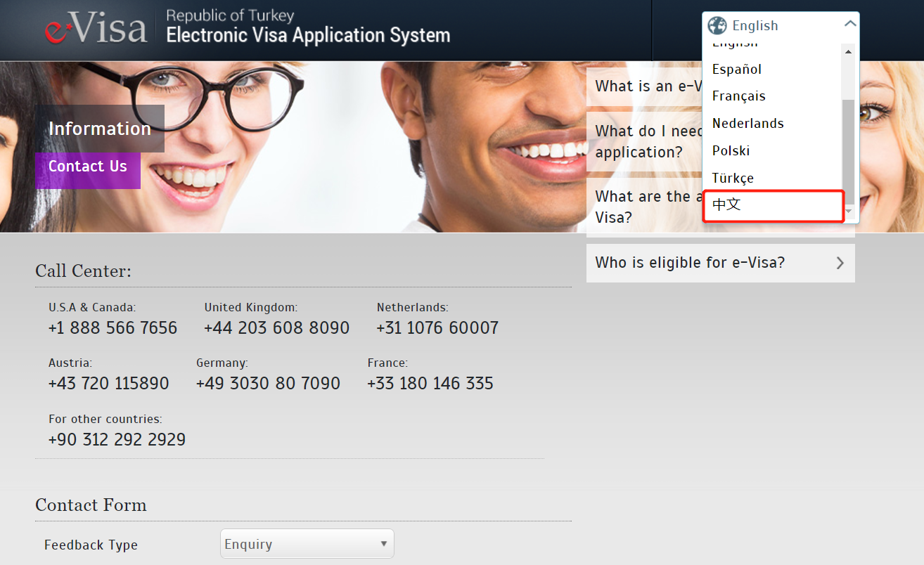Open 'What is an e-Visa' question
The image size is (924, 565).
point(643,86)
